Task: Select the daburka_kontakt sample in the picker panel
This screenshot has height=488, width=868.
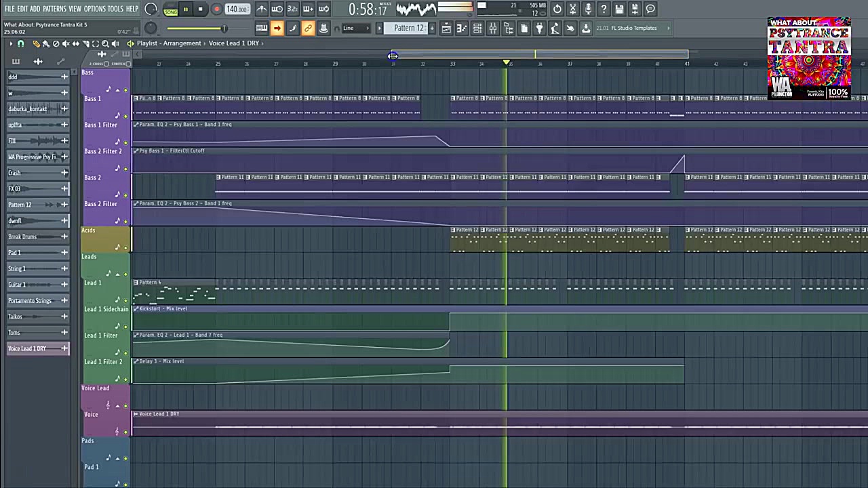Action: [28, 108]
